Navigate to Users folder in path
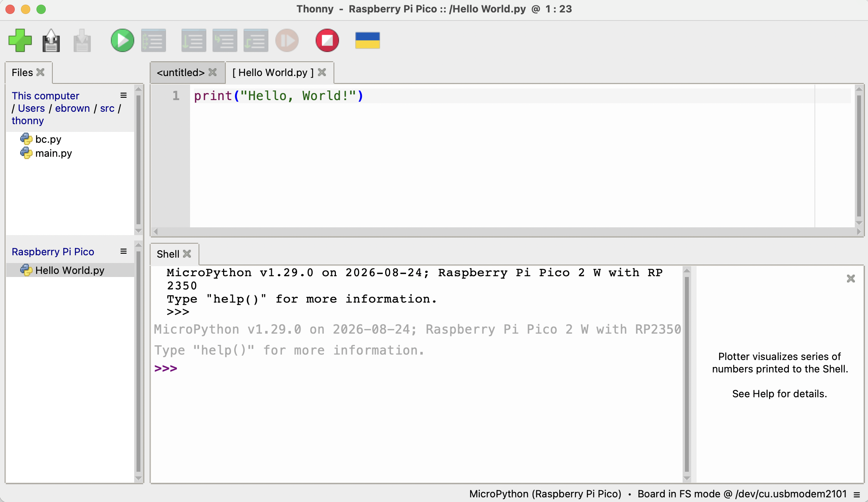868x502 pixels. pyautogui.click(x=31, y=108)
